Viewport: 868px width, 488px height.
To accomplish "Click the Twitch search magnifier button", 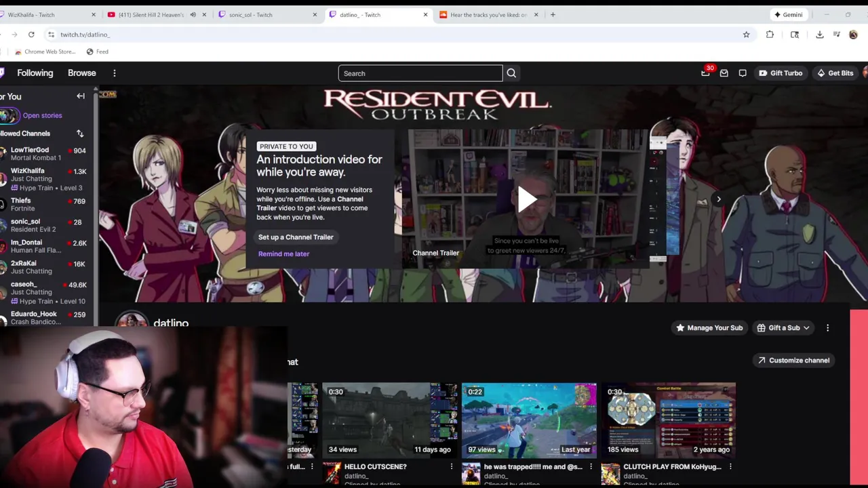I will 511,73.
